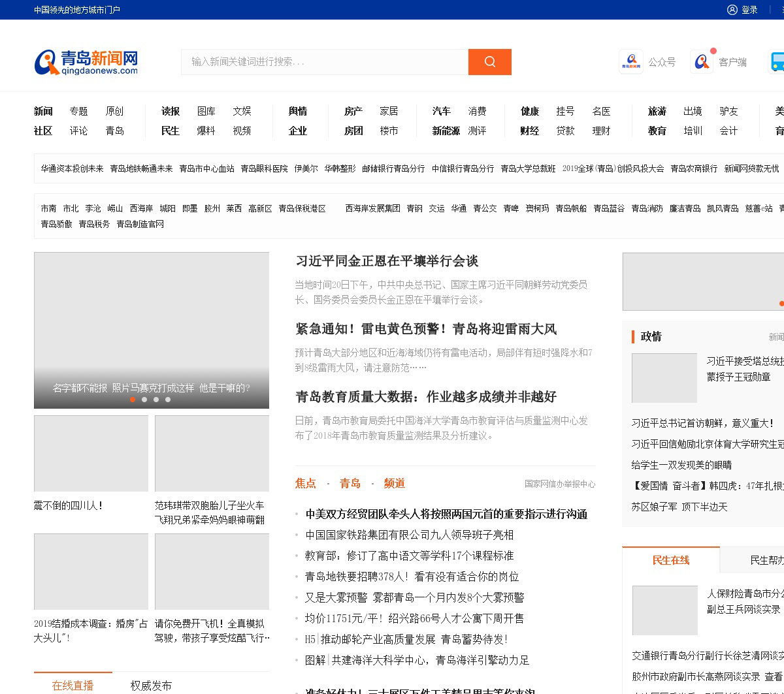Switch to the 焦点 tab
The height and width of the screenshot is (694, 784).
click(306, 483)
